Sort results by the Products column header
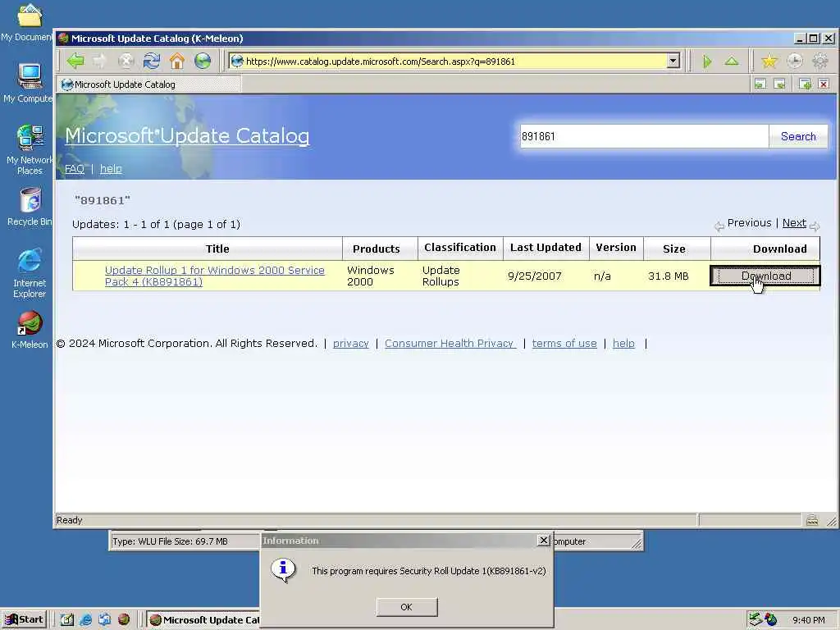 (x=376, y=249)
